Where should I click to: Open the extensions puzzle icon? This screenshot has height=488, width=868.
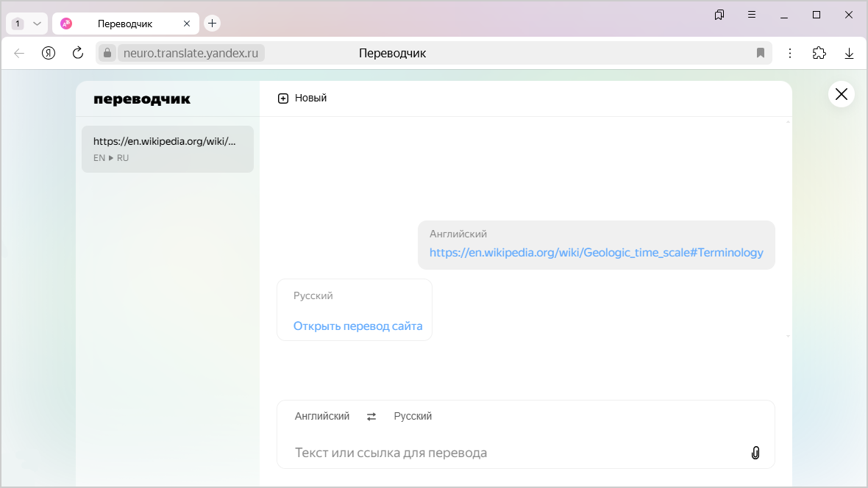click(819, 53)
